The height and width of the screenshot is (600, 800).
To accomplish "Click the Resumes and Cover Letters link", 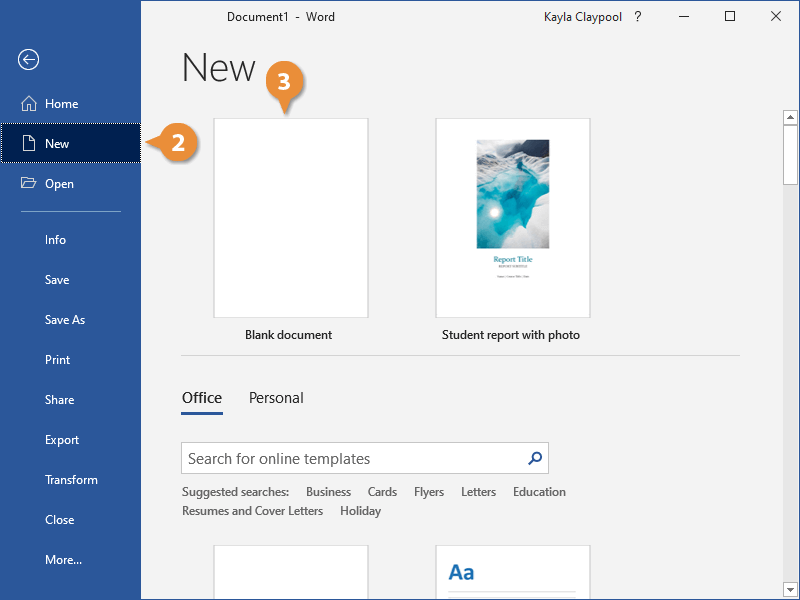I will (x=252, y=511).
